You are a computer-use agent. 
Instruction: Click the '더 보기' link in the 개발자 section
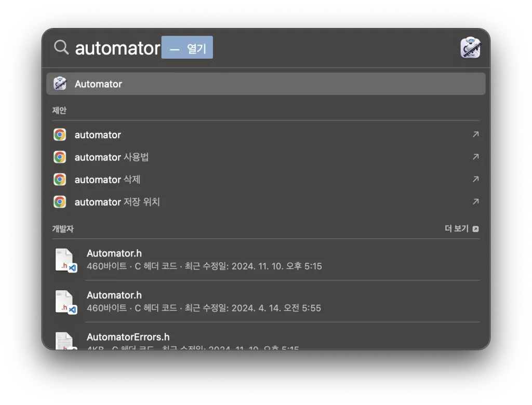(456, 228)
